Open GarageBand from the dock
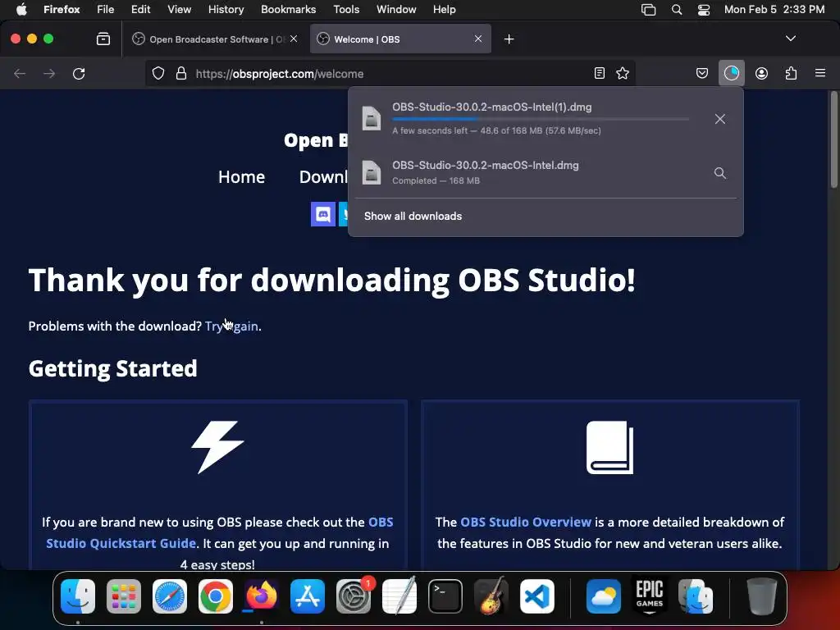The image size is (840, 630). pos(491,596)
